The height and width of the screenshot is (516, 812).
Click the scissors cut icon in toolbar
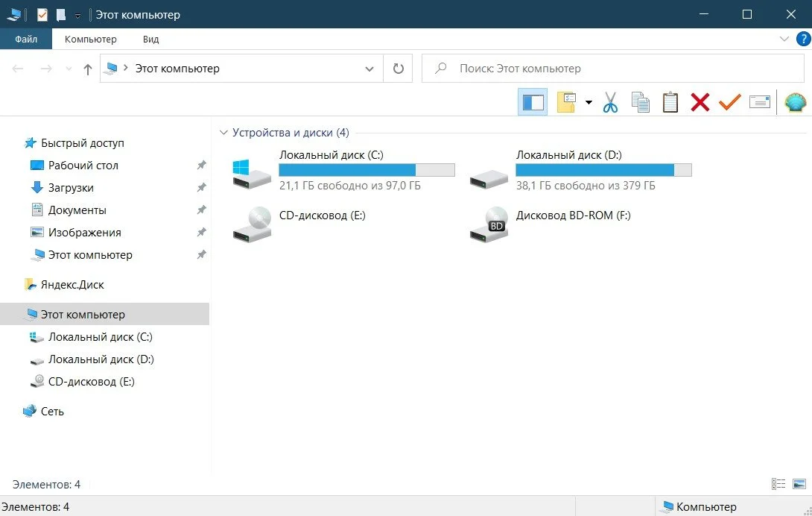pyautogui.click(x=611, y=102)
